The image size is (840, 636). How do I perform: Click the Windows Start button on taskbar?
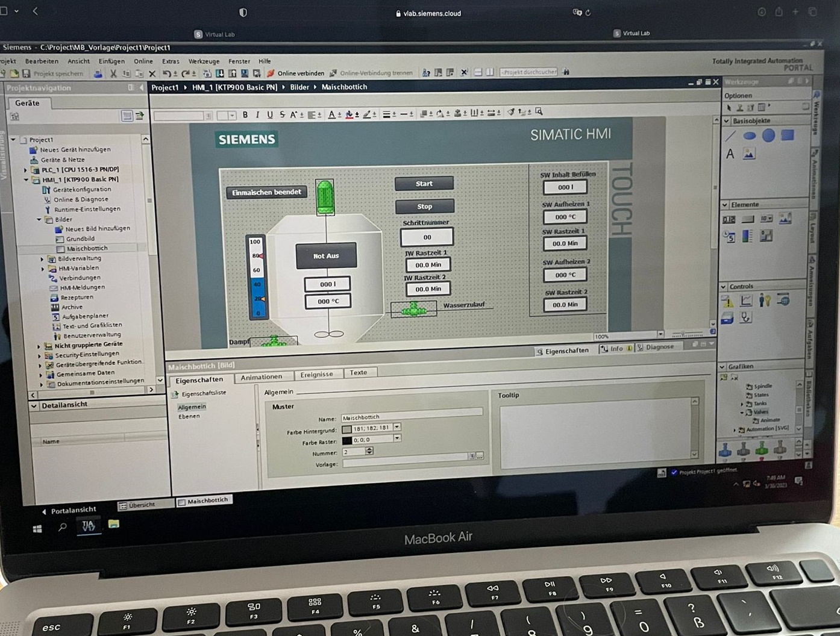click(x=37, y=529)
